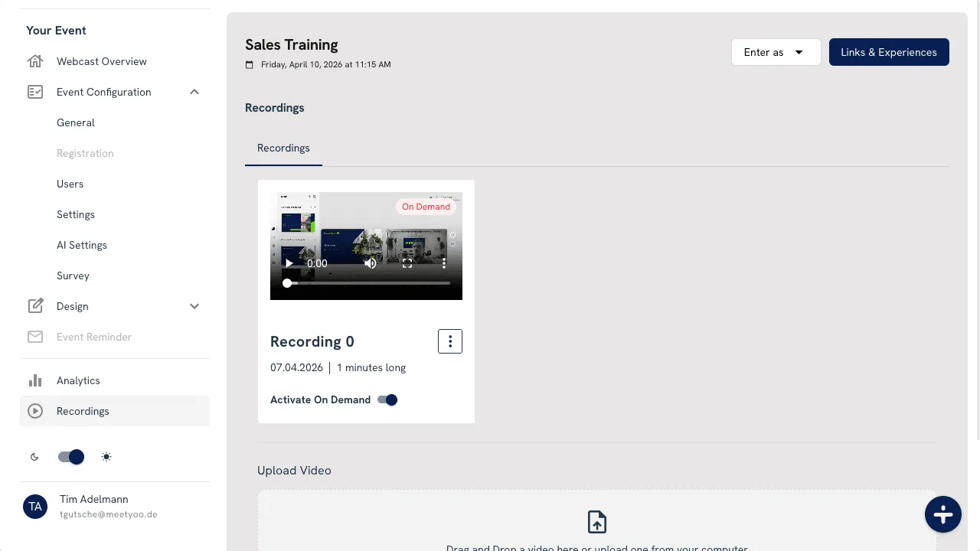Toggle Activate On Demand switch
980x551 pixels.
pos(387,400)
